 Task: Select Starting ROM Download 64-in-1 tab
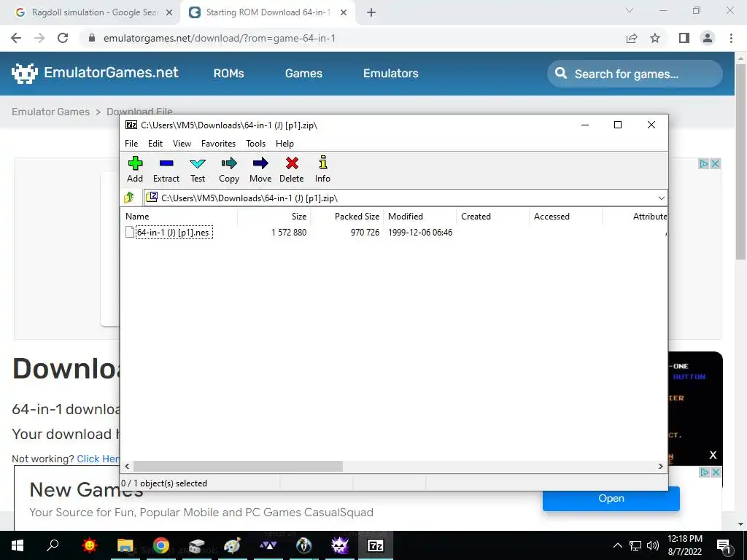click(x=267, y=12)
